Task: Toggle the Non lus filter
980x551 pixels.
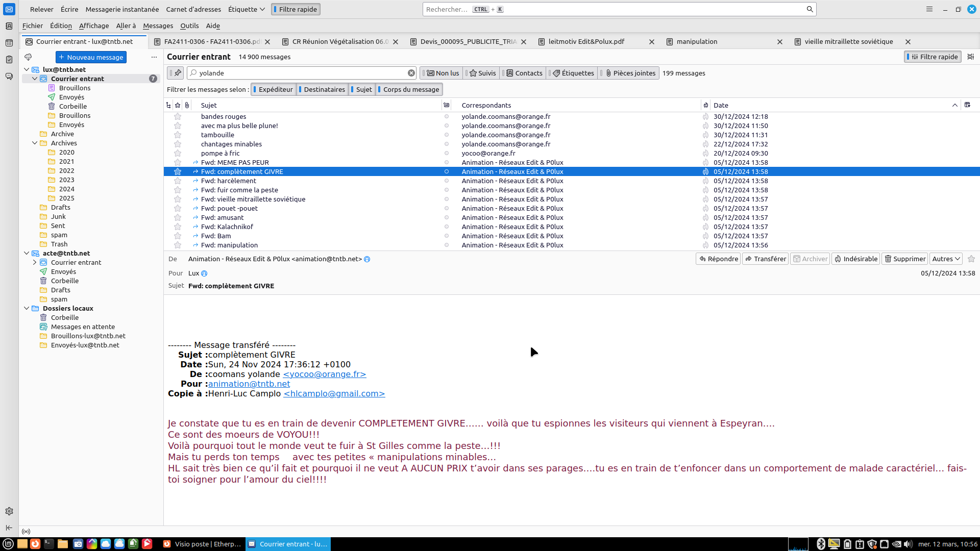Action: [443, 73]
